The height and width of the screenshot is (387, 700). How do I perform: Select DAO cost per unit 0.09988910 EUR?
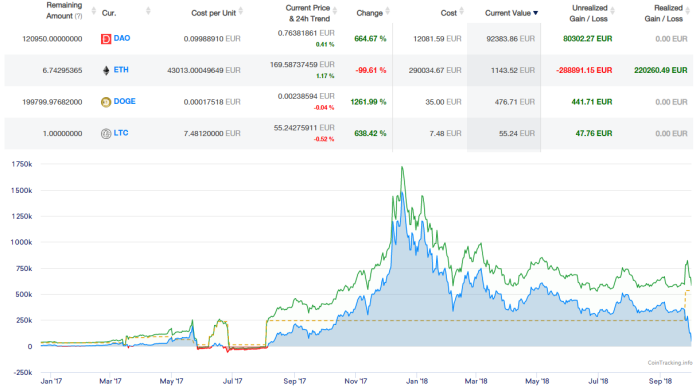[212, 39]
